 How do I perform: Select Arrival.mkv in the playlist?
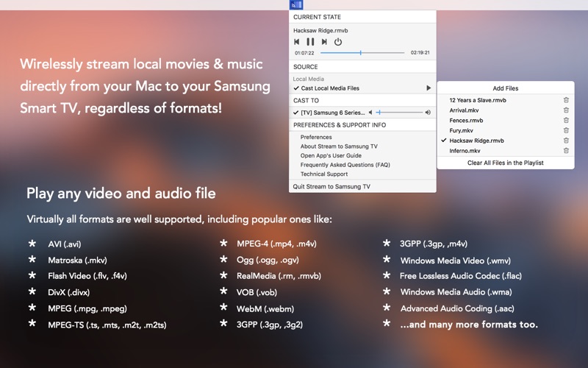coord(464,110)
